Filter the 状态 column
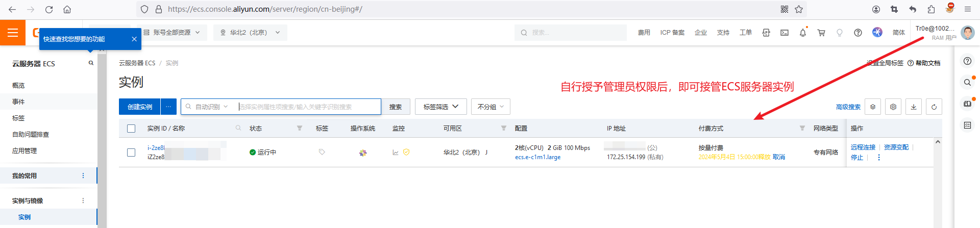The image size is (980, 228). (300, 129)
